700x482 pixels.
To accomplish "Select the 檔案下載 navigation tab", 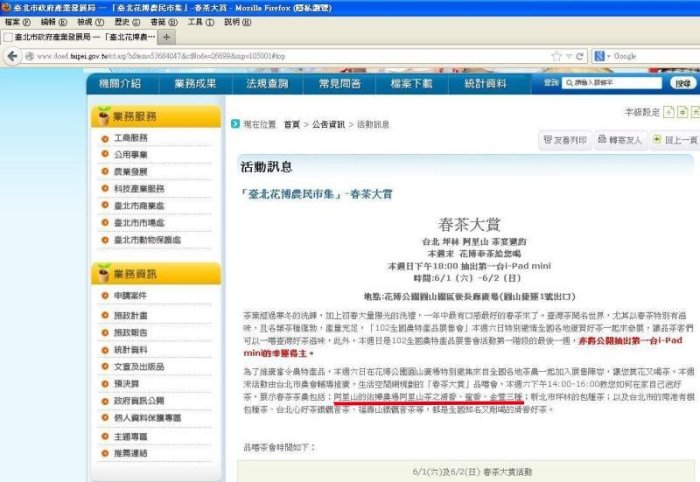I will [x=412, y=84].
